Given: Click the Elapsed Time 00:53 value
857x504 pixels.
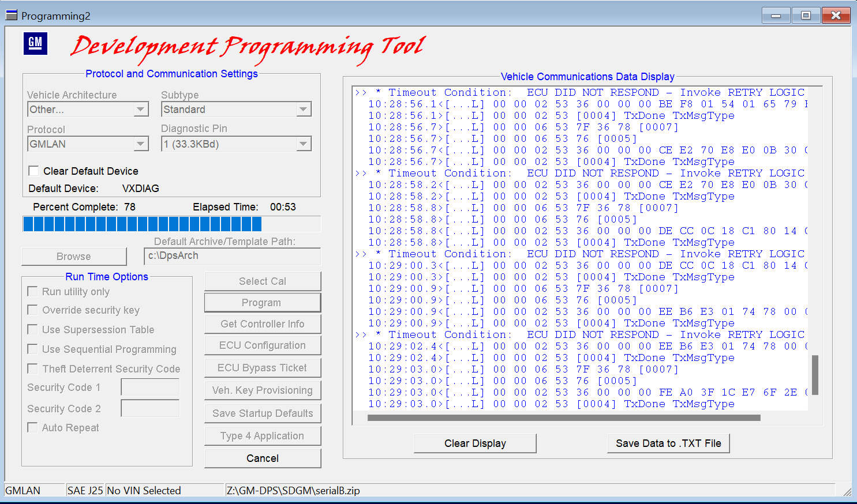Looking at the screenshot, I should point(283,207).
